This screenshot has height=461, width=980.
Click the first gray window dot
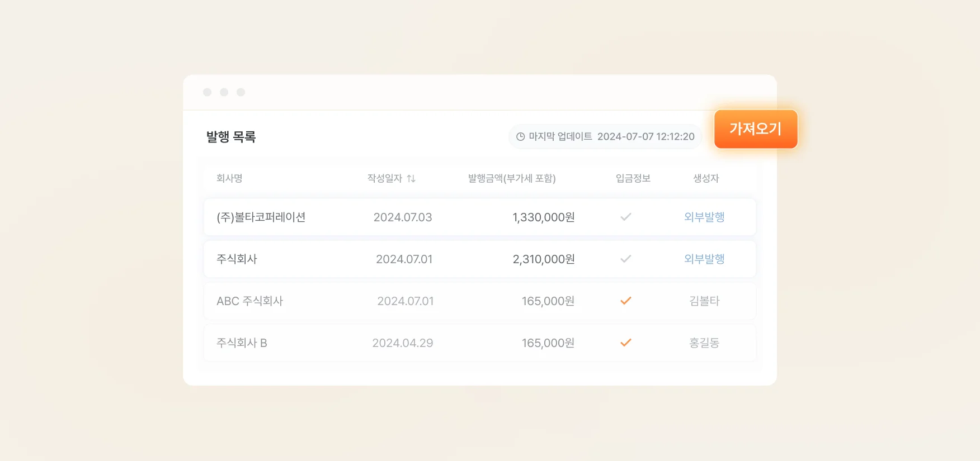[x=207, y=92]
